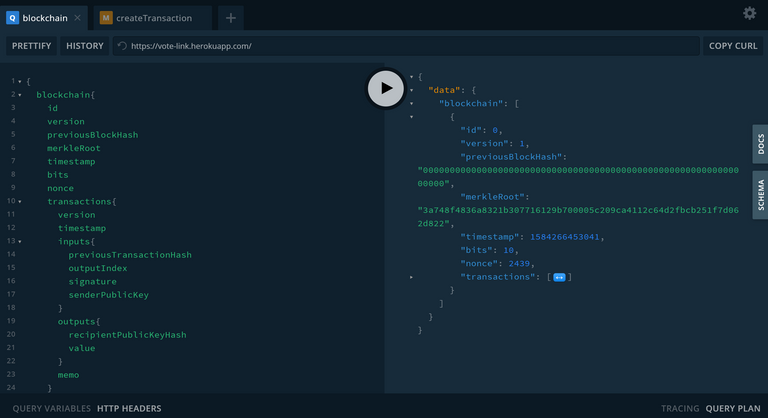Run the query with the play button
The width and height of the screenshot is (768, 418).
click(x=385, y=88)
